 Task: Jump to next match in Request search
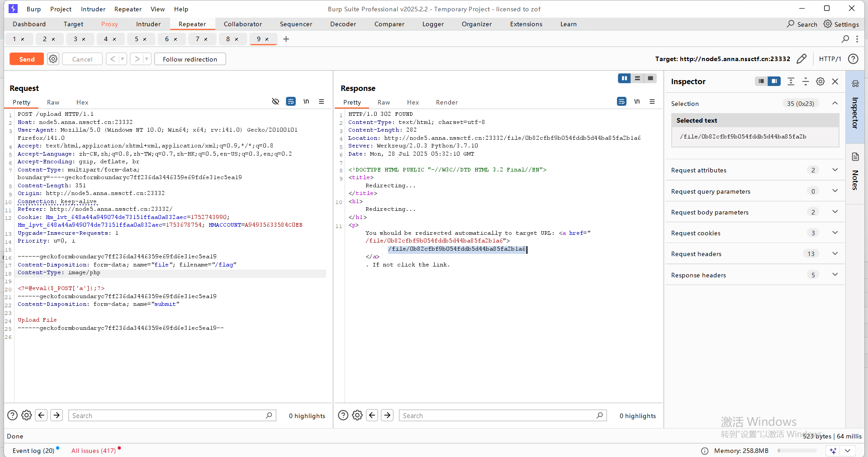(57, 415)
